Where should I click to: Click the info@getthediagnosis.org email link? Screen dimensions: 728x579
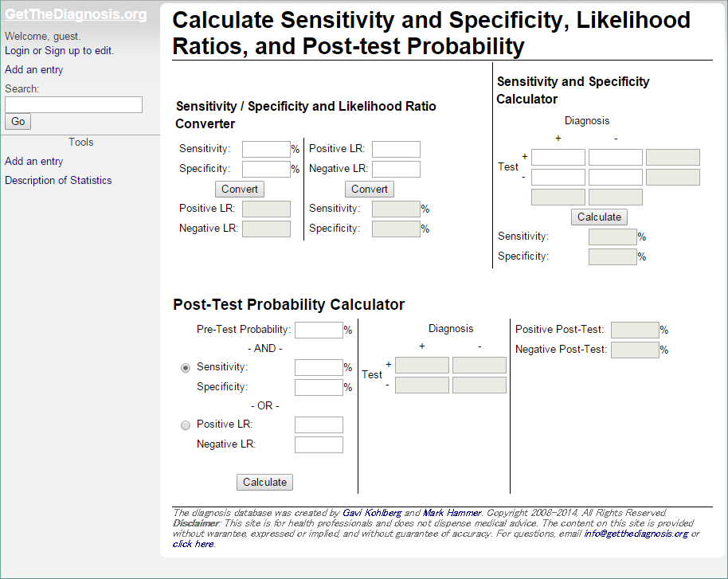636,534
